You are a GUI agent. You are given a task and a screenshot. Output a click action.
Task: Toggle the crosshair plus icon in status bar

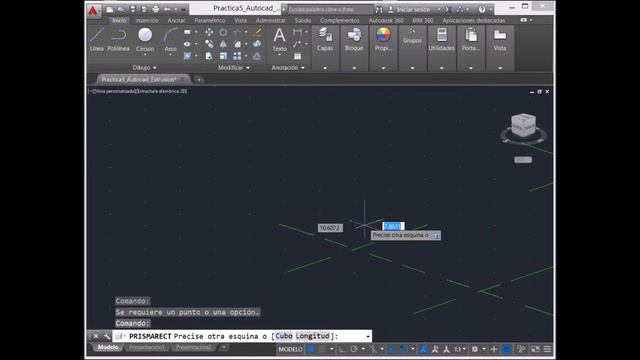(x=493, y=349)
